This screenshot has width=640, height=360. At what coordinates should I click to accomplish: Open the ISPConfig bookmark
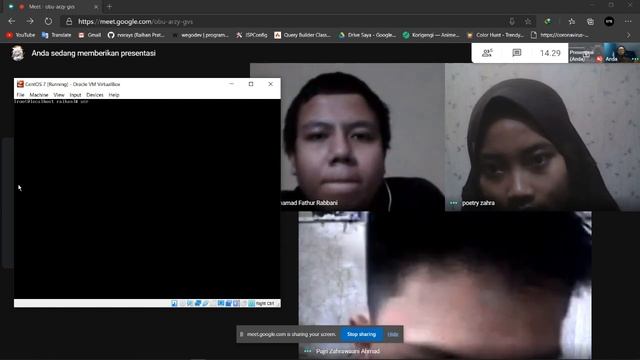point(251,35)
